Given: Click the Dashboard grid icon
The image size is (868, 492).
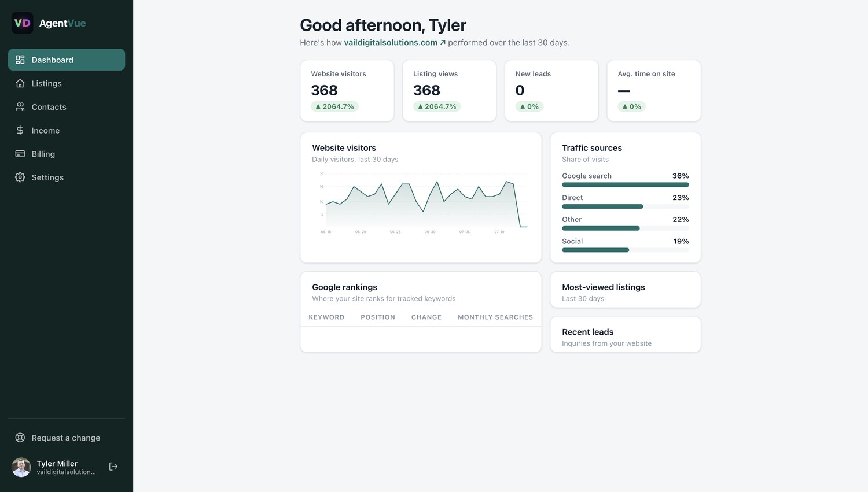Looking at the screenshot, I should pos(20,60).
